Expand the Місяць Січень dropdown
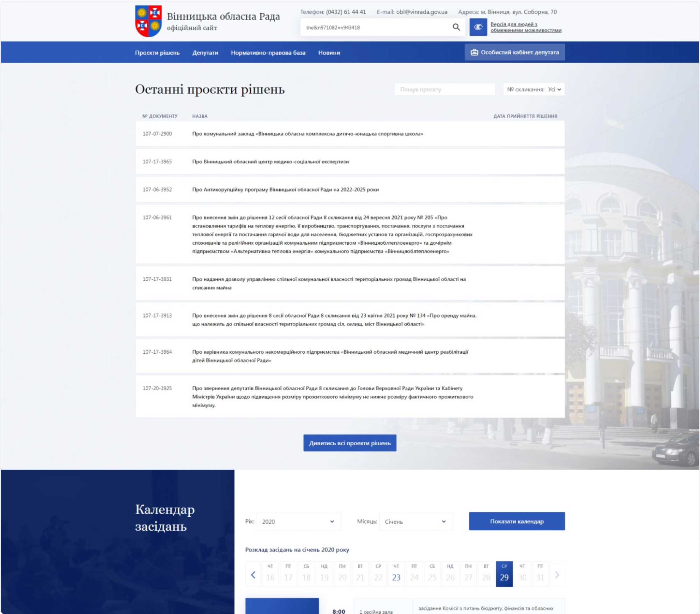This screenshot has width=700, height=614. (415, 522)
